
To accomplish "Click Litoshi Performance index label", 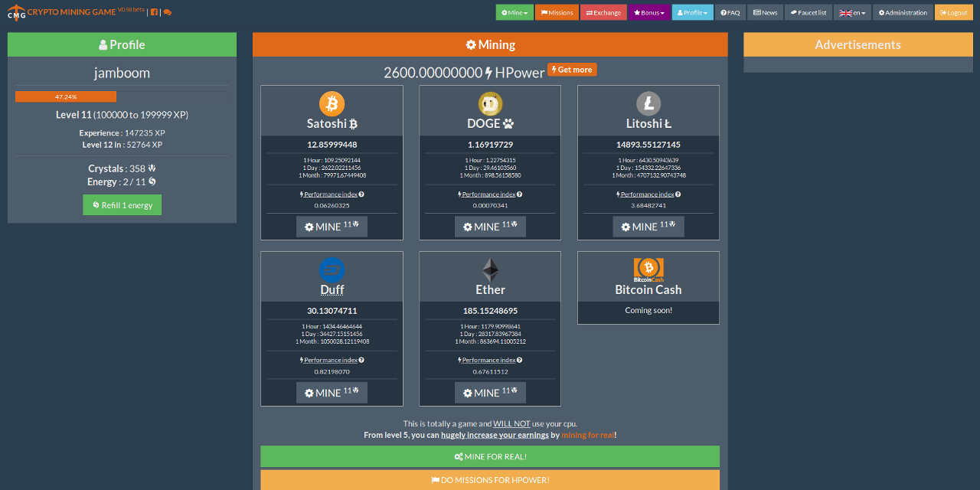I will point(645,194).
